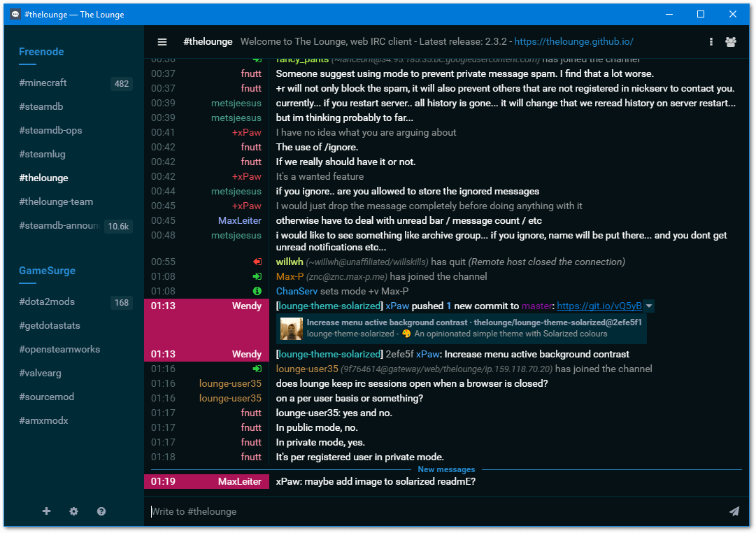
Task: Open the #sourcemod channel
Action: click(47, 397)
